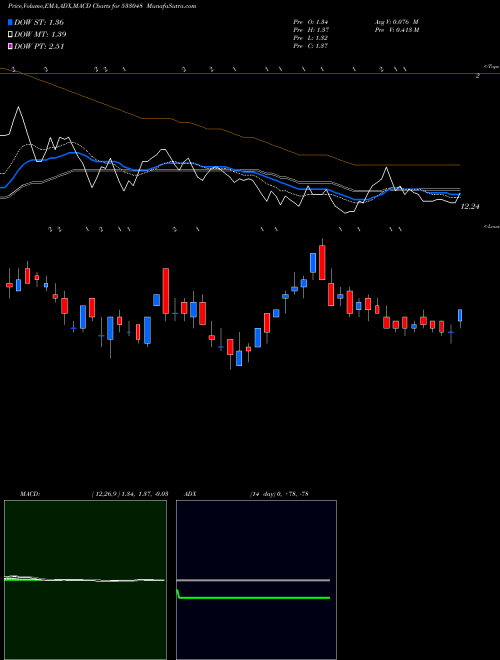
Task: Click the white DOW MT legend swatch
Action: point(11,35)
